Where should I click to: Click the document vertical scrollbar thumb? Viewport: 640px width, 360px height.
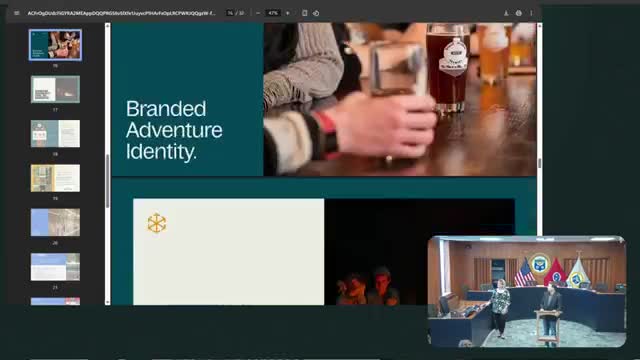pos(539,163)
